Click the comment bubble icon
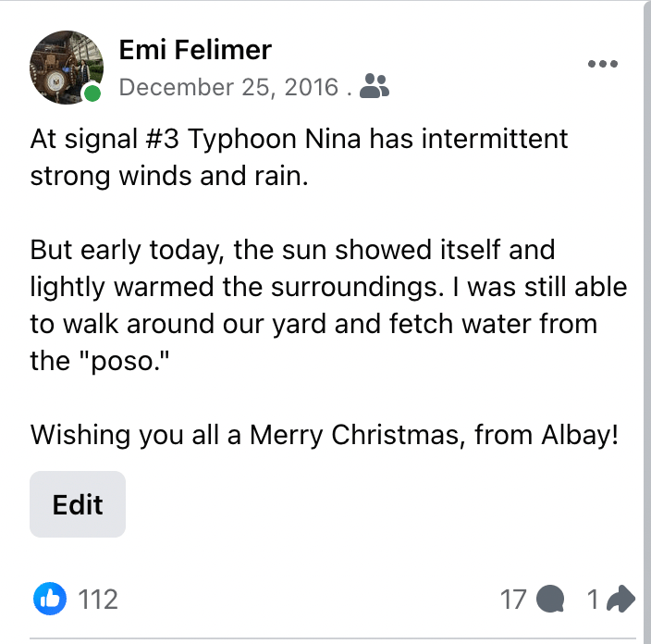 550,600
